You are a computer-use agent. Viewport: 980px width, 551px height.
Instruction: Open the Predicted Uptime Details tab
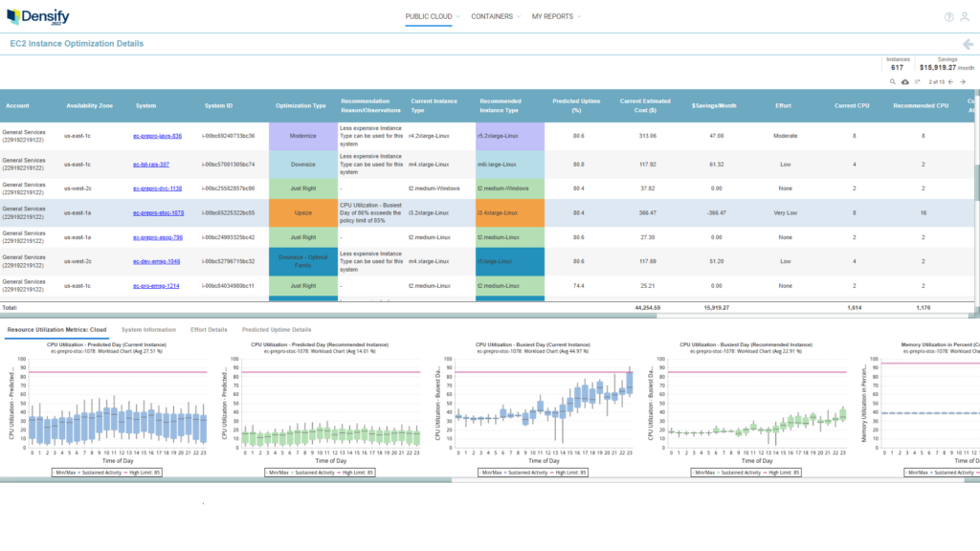click(x=277, y=330)
